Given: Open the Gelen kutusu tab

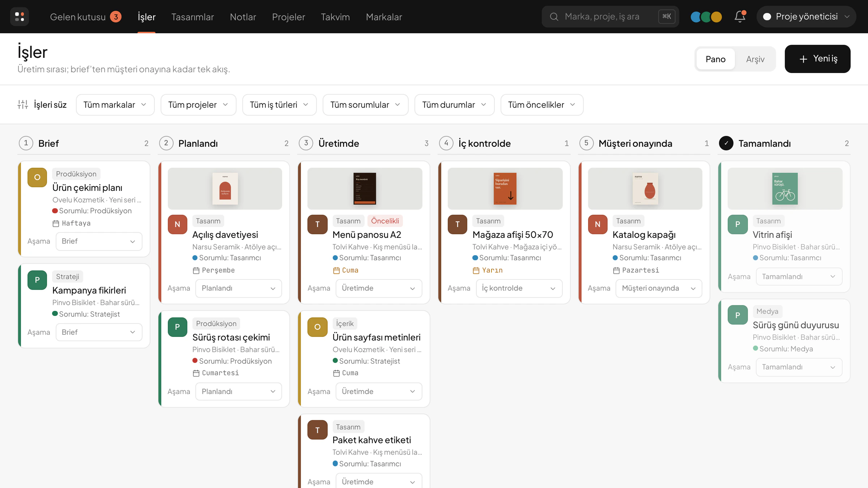Looking at the screenshot, I should click(86, 17).
